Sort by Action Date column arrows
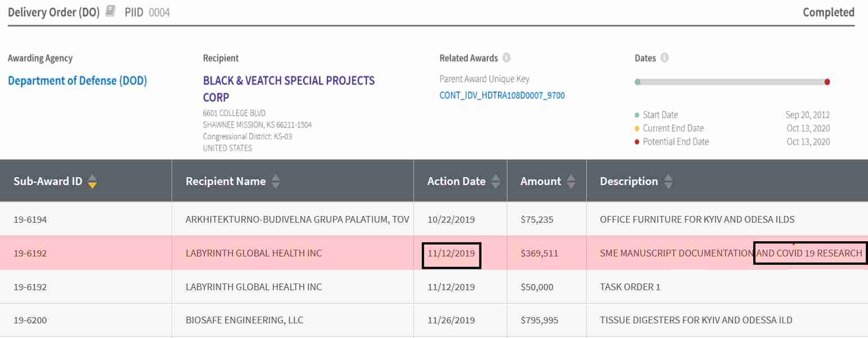 pos(496,181)
